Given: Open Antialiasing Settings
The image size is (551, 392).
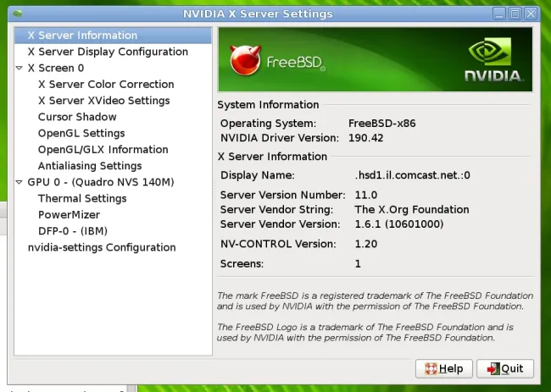Looking at the screenshot, I should (90, 166).
